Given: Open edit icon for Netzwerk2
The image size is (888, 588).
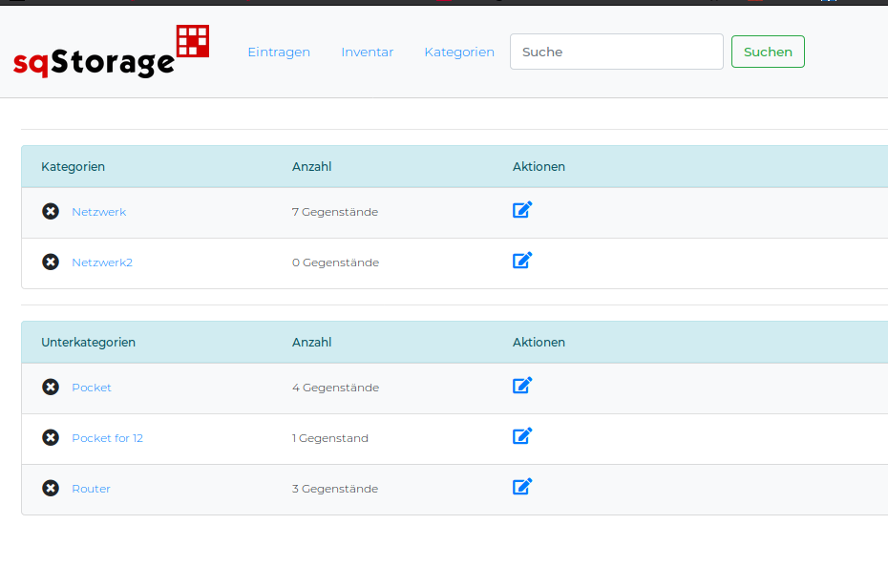Looking at the screenshot, I should coord(522,261).
